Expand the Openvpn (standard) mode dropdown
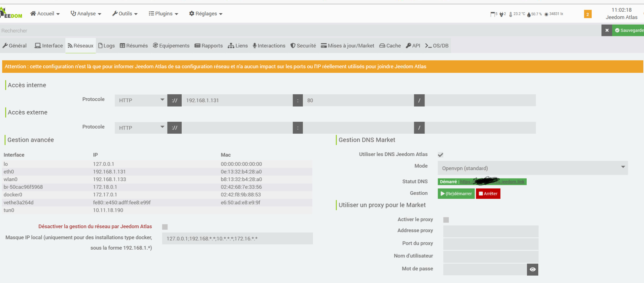Viewport: 644px width, 283px height. [532, 168]
